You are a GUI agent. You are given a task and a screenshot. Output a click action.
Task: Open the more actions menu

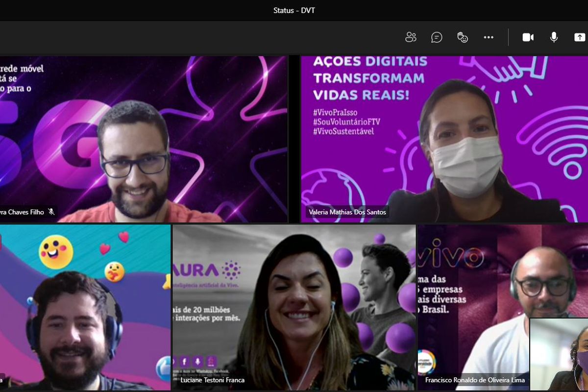point(489,37)
